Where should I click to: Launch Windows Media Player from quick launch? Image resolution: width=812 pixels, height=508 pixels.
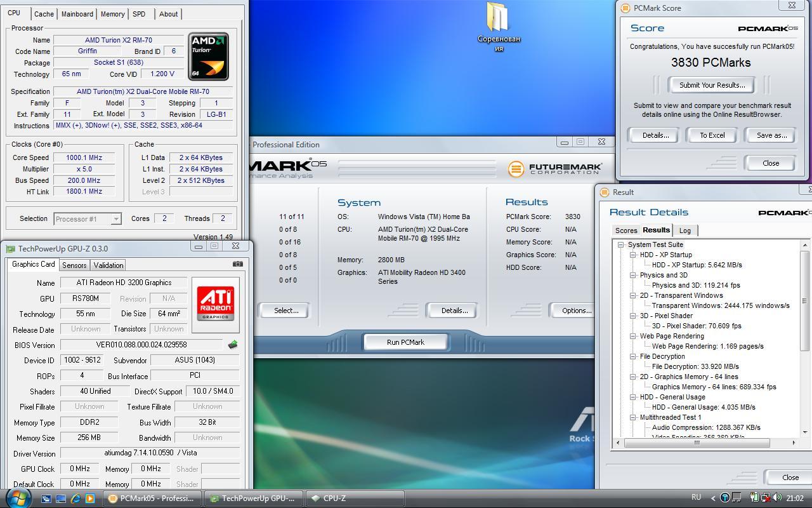tap(90, 498)
